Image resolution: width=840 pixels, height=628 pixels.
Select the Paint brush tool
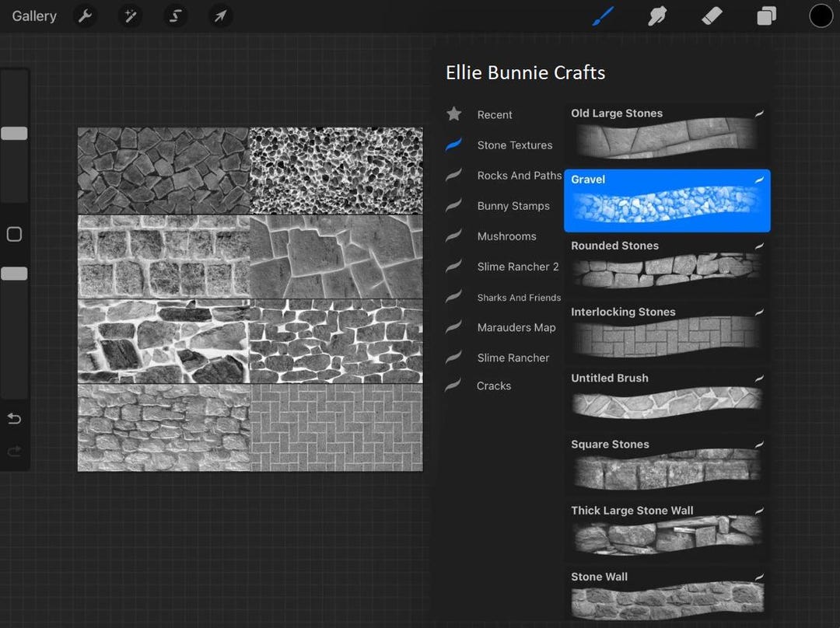(604, 16)
